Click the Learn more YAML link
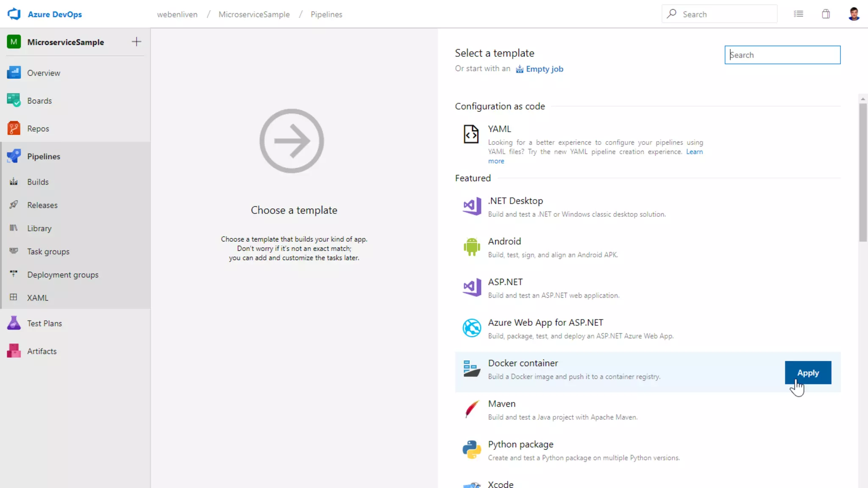The image size is (868, 488). [694, 152]
